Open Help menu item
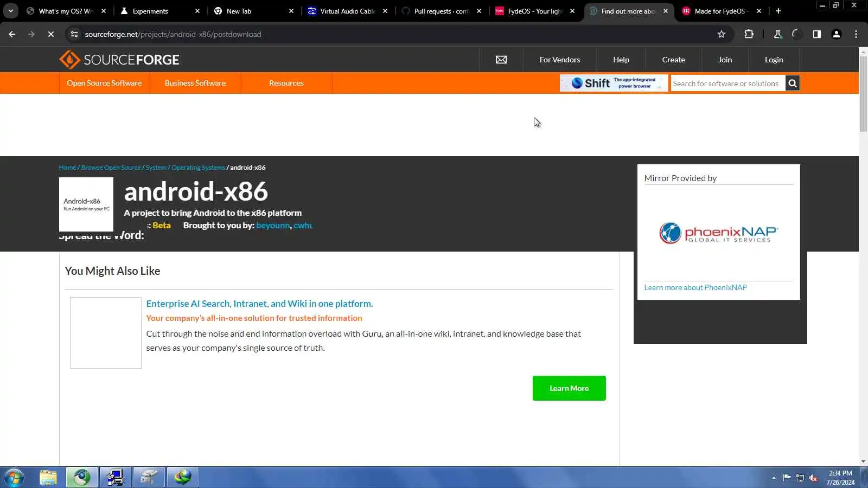This screenshot has width=868, height=488. tap(621, 60)
